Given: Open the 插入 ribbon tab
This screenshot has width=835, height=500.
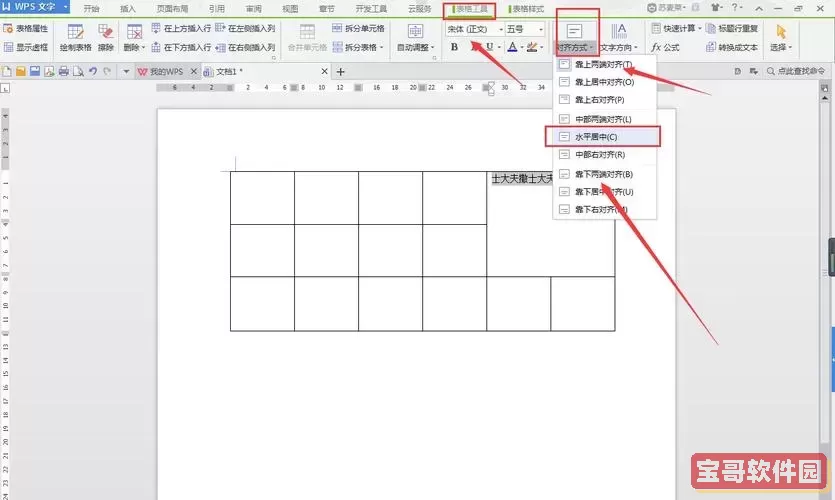Looking at the screenshot, I should 128,9.
